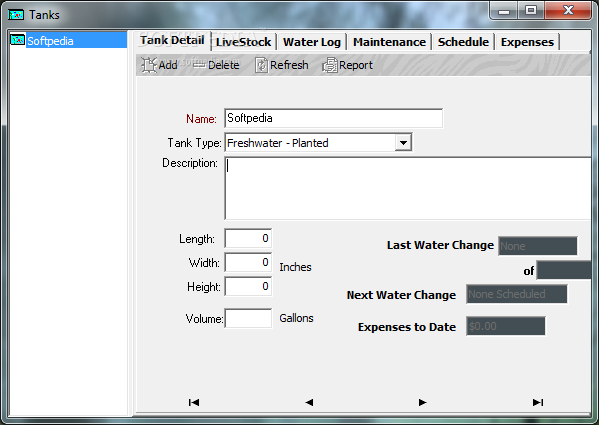This screenshot has width=599, height=425.
Task: Focus the Height input field
Action: (248, 287)
